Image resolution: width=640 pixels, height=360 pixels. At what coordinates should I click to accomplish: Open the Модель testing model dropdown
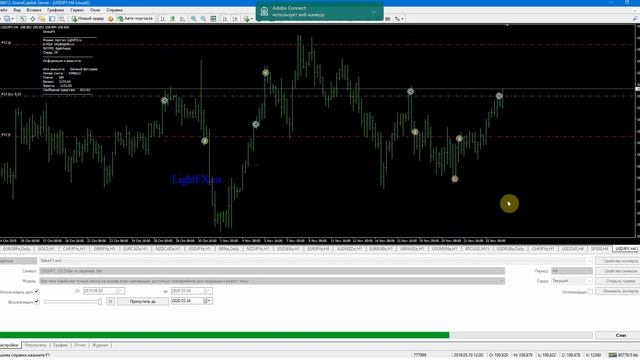click(272, 281)
